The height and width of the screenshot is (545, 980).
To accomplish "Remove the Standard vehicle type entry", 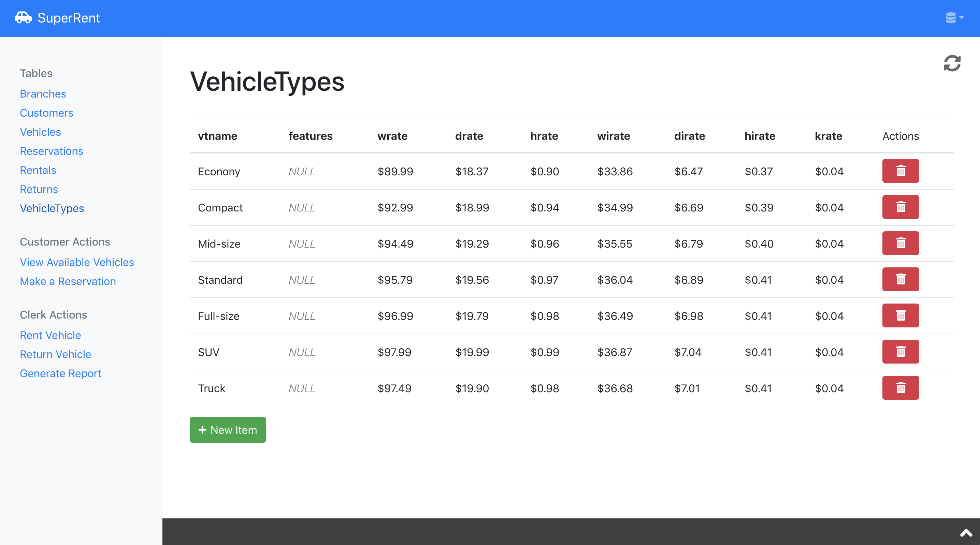I will tap(900, 280).
